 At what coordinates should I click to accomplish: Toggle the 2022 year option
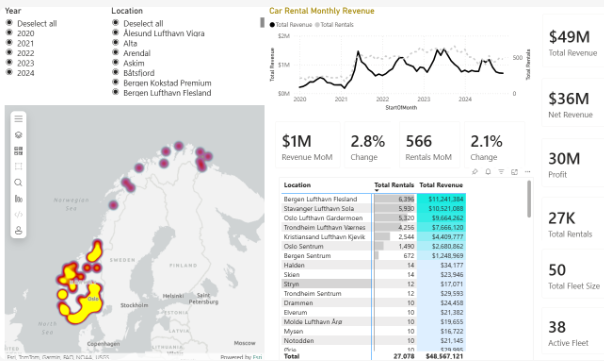[x=9, y=52]
